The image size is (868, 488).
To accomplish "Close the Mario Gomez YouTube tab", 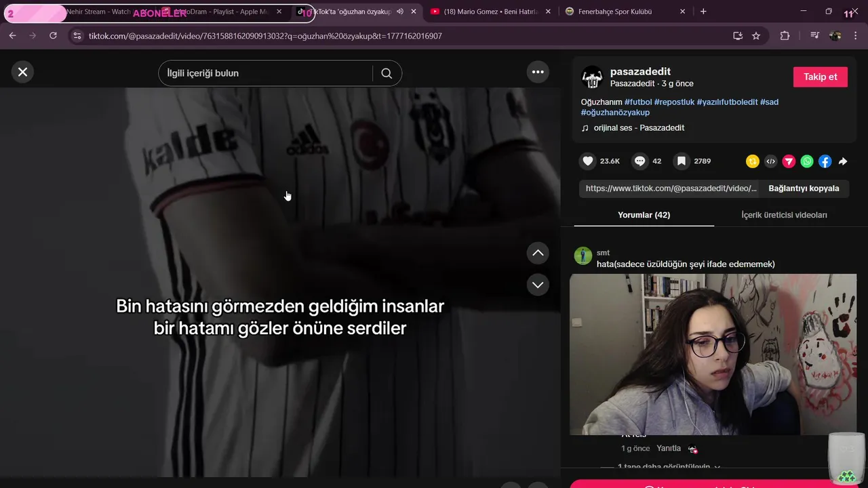I will (549, 12).
